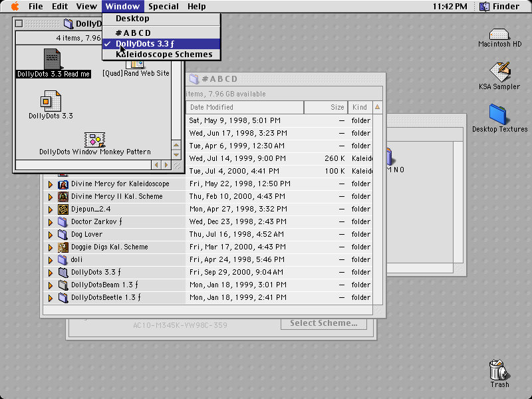Expand the Doctor Zarkov ƒ folder triangle

[51, 222]
